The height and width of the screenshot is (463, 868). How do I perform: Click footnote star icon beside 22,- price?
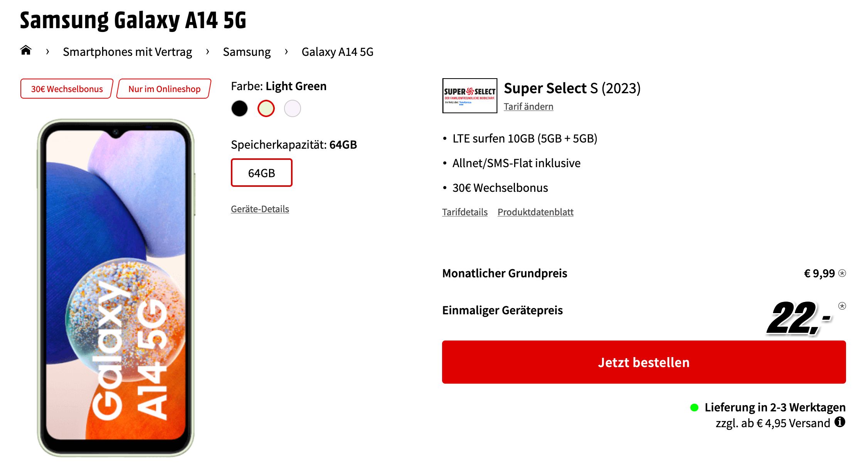point(842,306)
